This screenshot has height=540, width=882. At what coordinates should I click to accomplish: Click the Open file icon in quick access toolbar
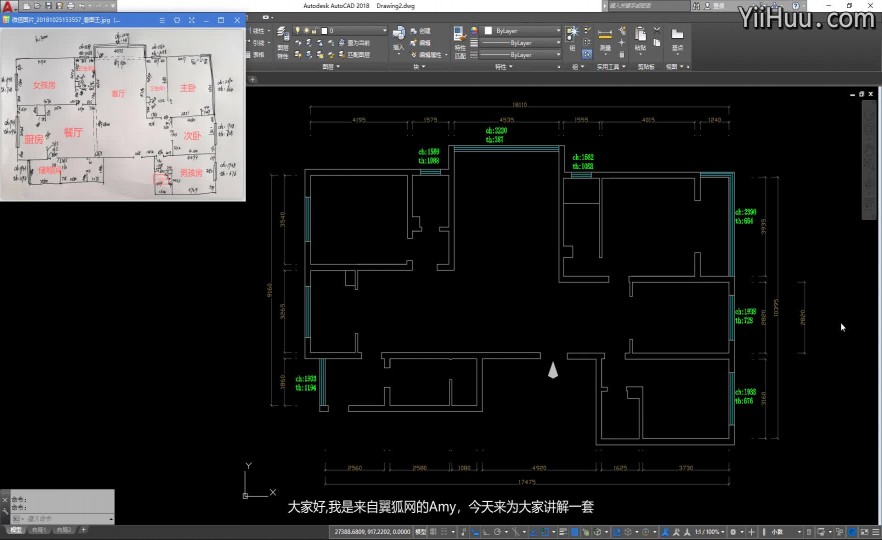point(37,6)
